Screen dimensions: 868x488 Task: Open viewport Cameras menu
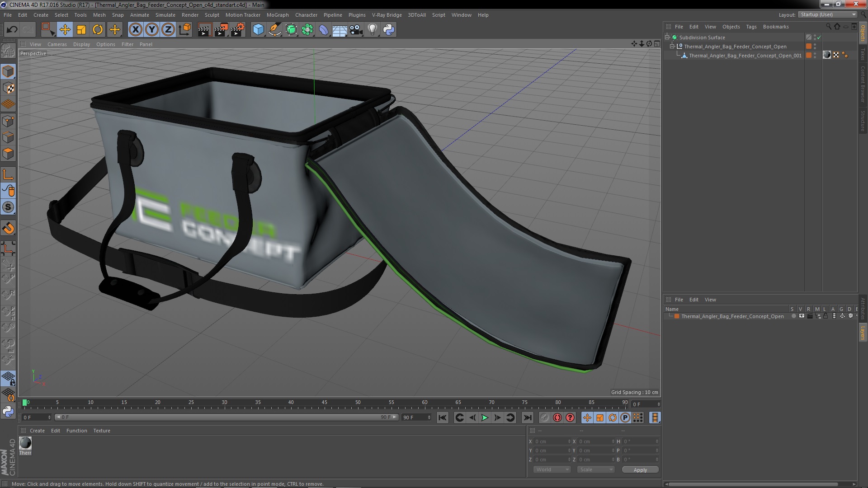[57, 44]
